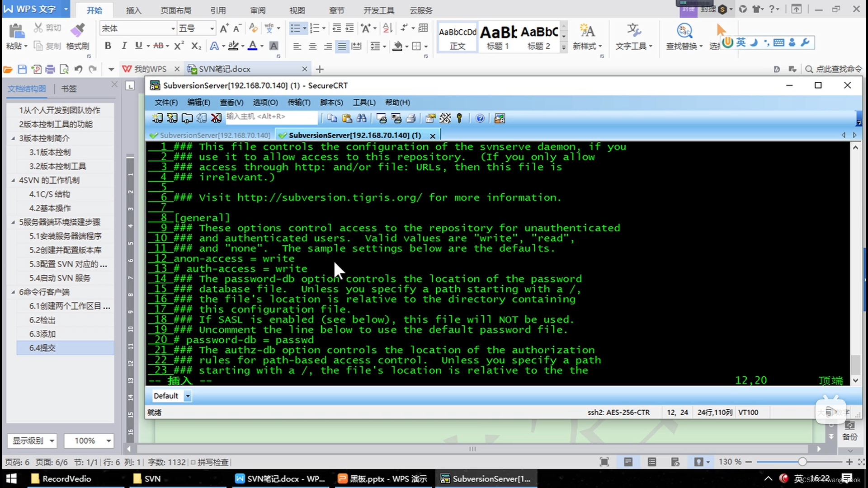868x488 pixels.
Task: Click the zoom slider handle in status bar
Action: point(802,462)
